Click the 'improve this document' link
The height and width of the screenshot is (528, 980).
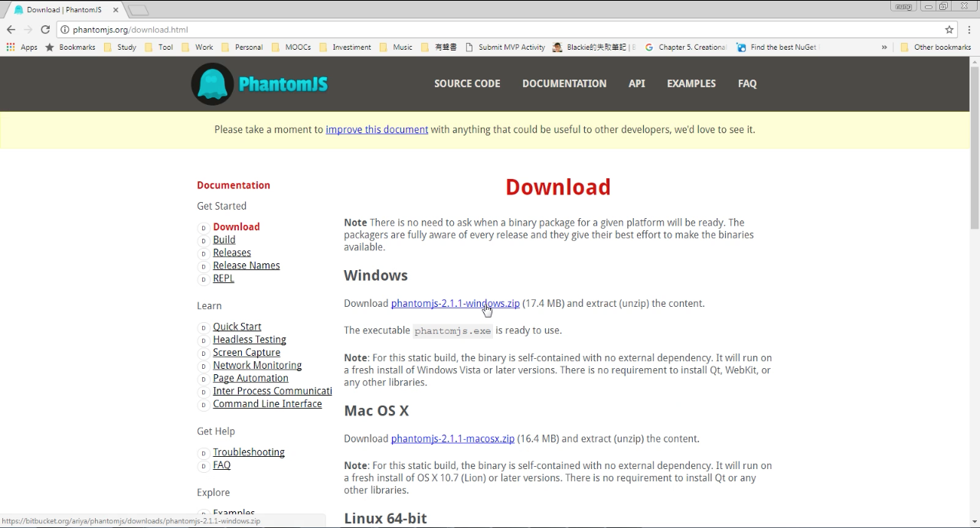pyautogui.click(x=377, y=129)
